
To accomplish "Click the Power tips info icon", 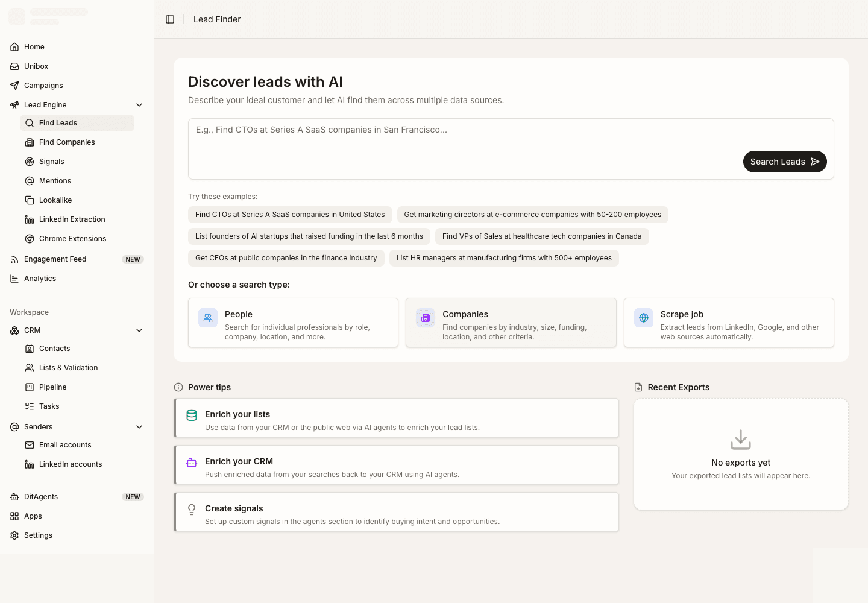I will [x=178, y=387].
